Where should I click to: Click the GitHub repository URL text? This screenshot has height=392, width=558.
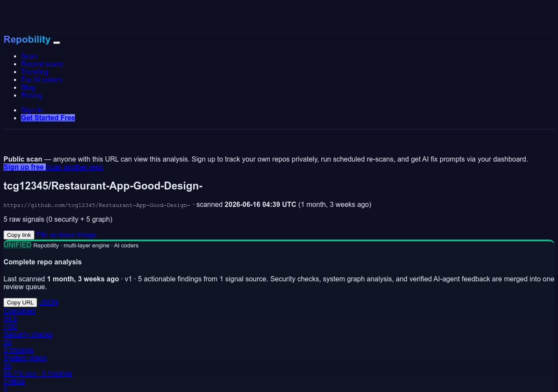[x=97, y=205]
